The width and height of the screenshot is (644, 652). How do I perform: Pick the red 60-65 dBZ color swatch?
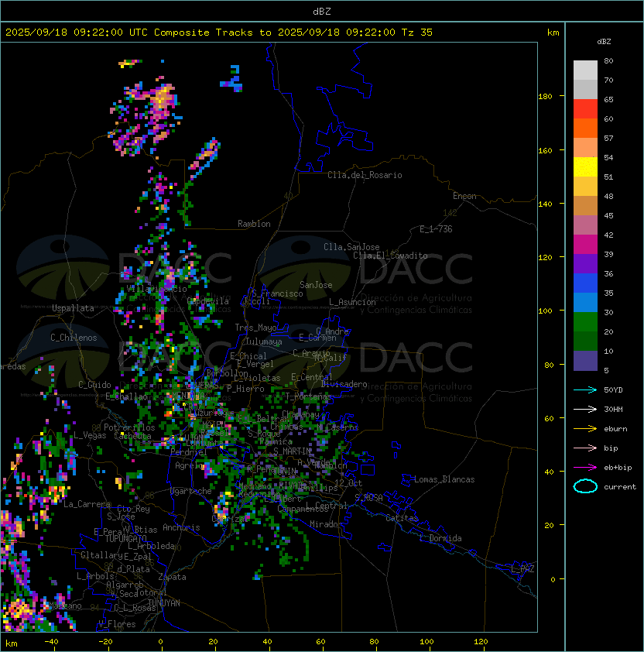pos(585,109)
